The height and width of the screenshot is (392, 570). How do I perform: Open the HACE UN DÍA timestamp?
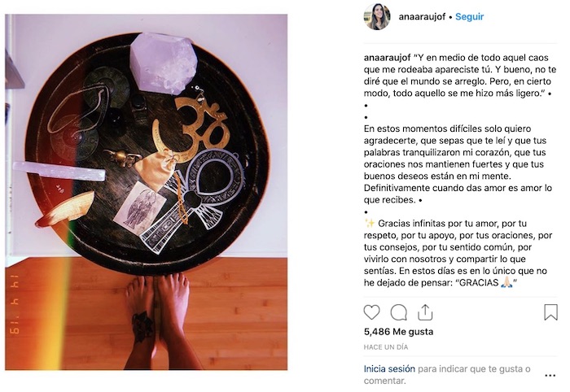pyautogui.click(x=386, y=347)
